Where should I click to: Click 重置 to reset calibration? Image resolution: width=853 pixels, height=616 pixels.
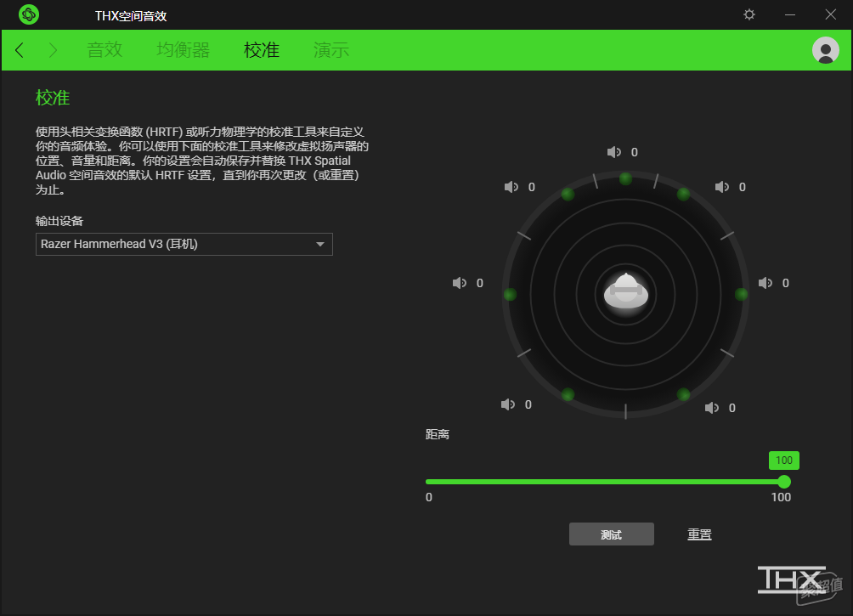pyautogui.click(x=699, y=534)
